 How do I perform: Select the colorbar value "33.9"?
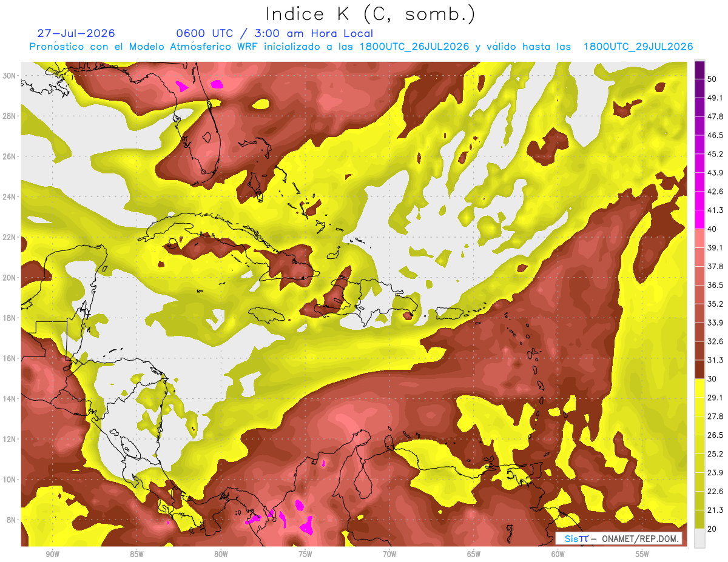pyautogui.click(x=715, y=323)
